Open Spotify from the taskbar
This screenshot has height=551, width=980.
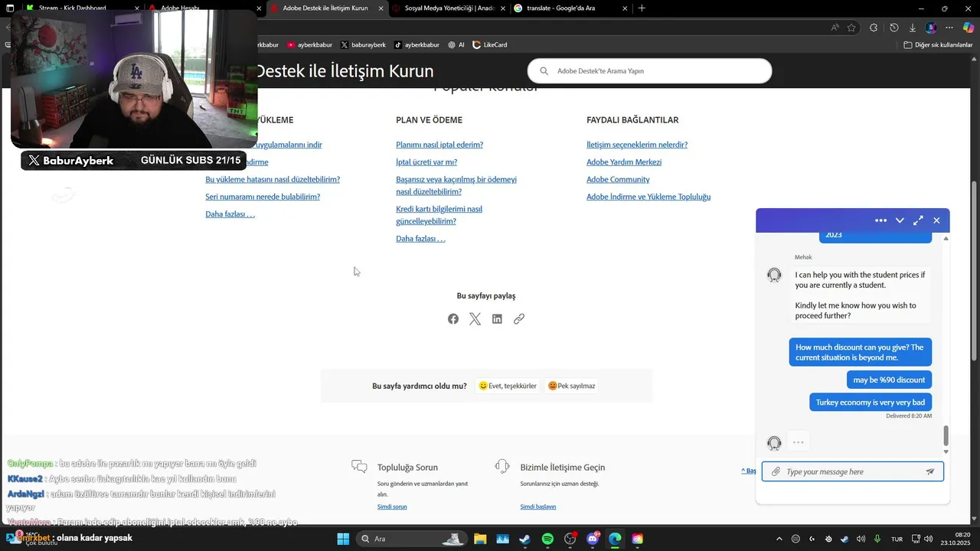(x=547, y=539)
